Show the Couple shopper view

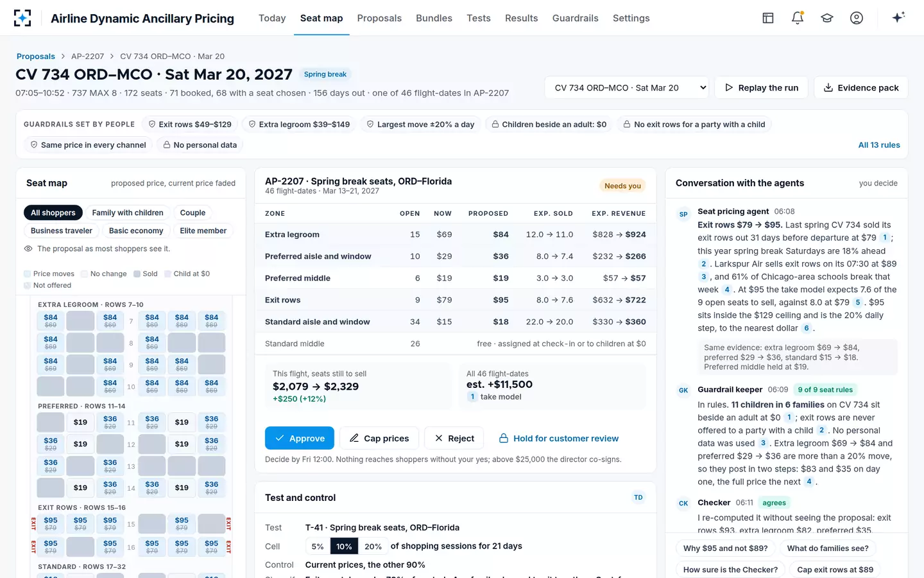[193, 213]
